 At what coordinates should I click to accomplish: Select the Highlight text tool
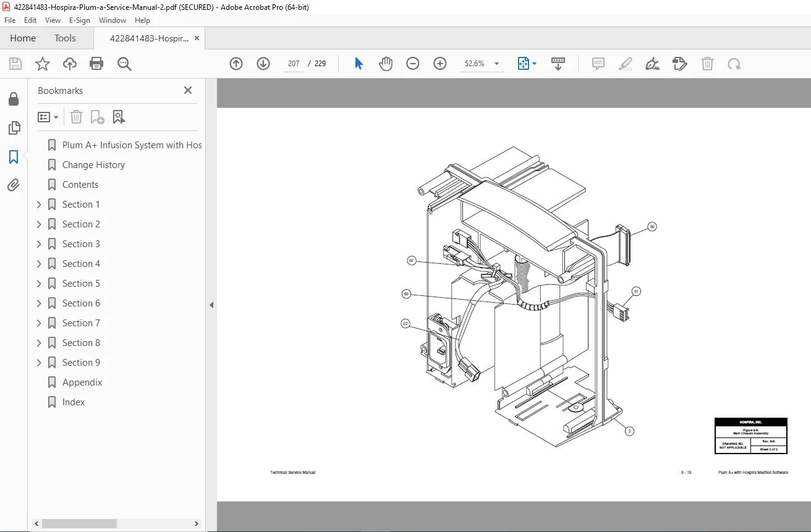(626, 64)
